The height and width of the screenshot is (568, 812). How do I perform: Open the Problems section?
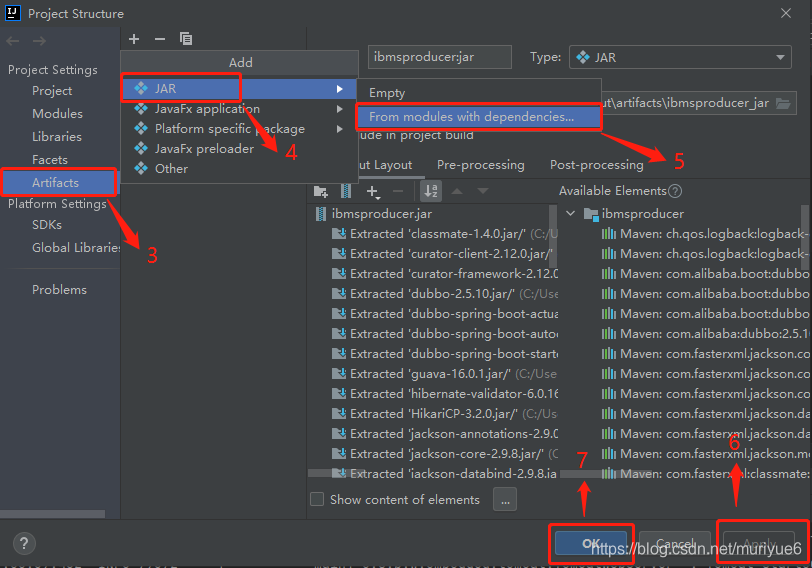[59, 289]
